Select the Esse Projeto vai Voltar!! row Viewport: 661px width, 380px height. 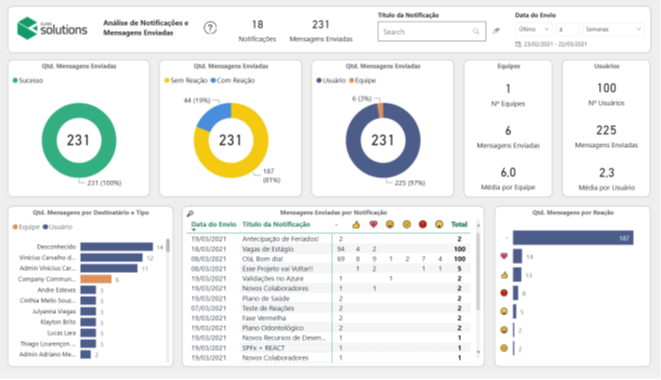(329, 269)
